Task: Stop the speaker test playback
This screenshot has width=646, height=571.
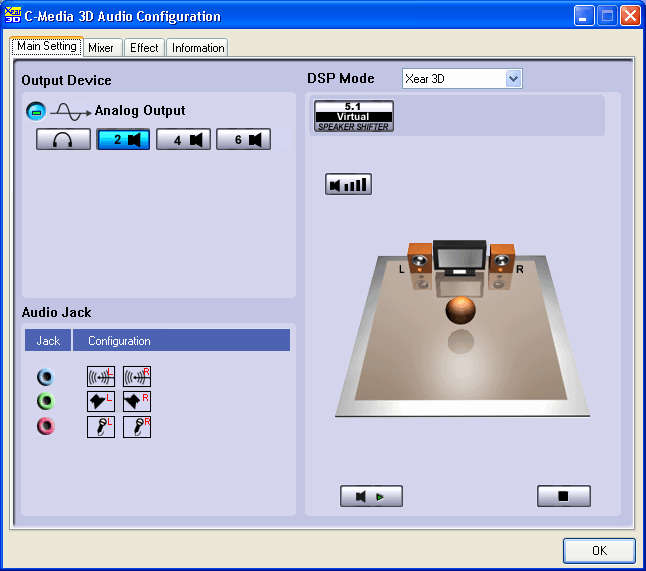Action: point(564,496)
